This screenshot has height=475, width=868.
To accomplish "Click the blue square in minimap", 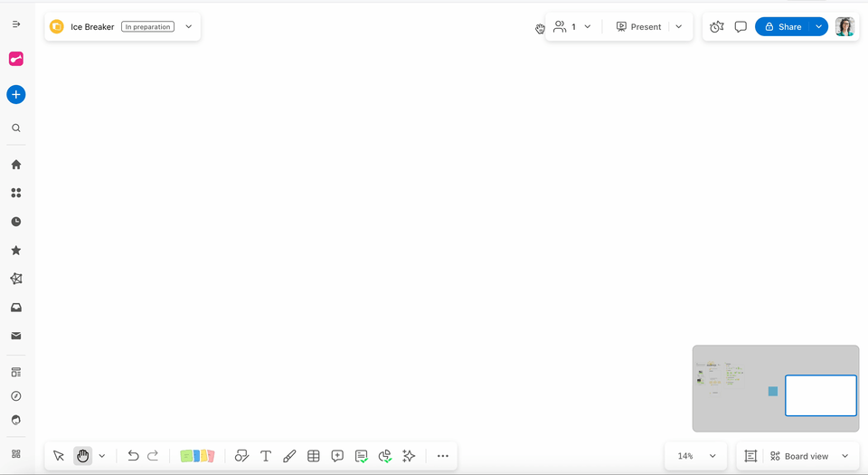I will point(773,392).
